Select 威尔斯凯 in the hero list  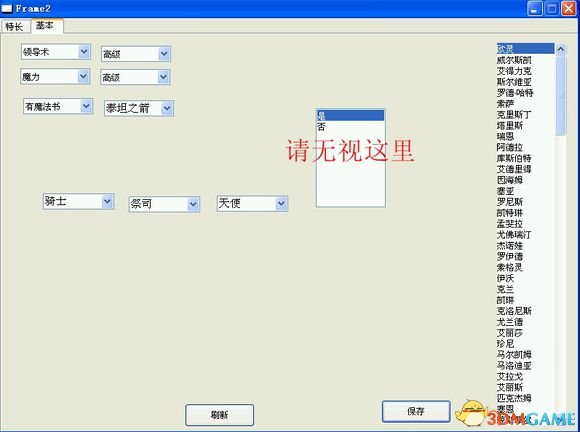(x=525, y=60)
